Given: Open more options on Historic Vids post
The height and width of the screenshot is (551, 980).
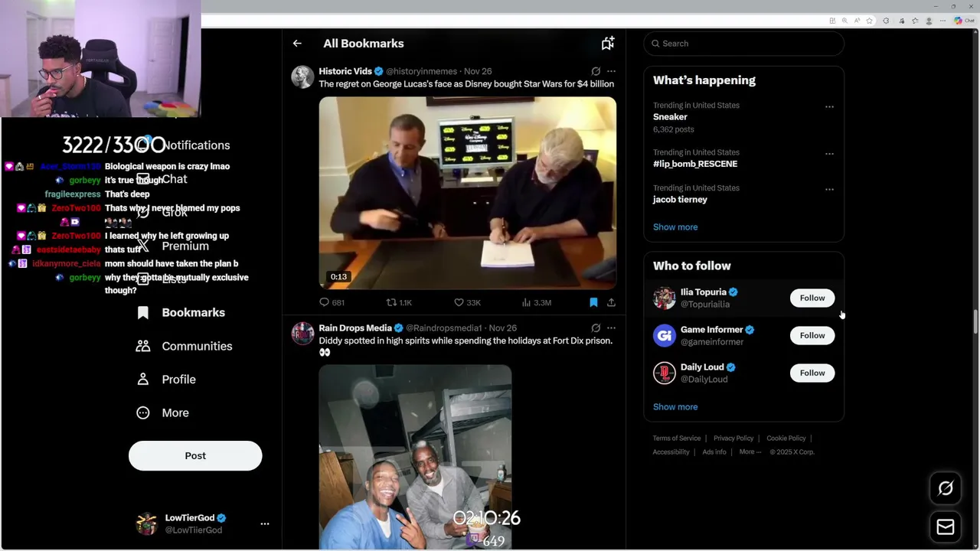Looking at the screenshot, I should pyautogui.click(x=611, y=71).
